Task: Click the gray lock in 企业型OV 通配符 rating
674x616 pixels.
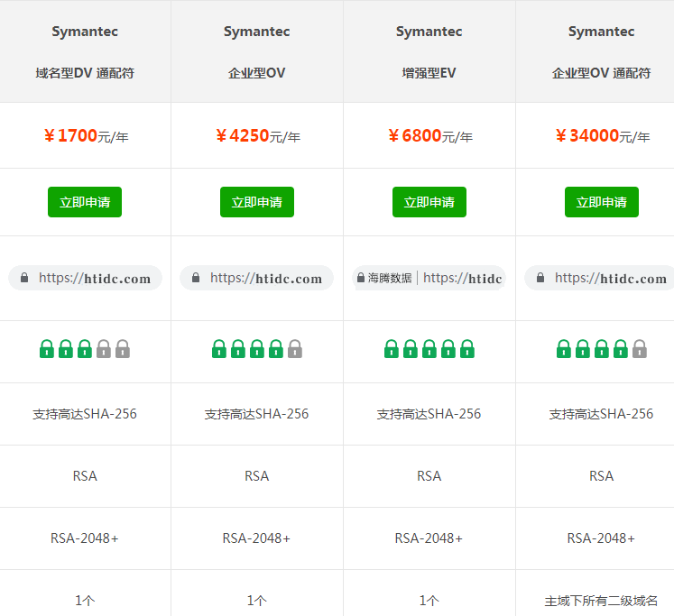Action: [x=640, y=349]
